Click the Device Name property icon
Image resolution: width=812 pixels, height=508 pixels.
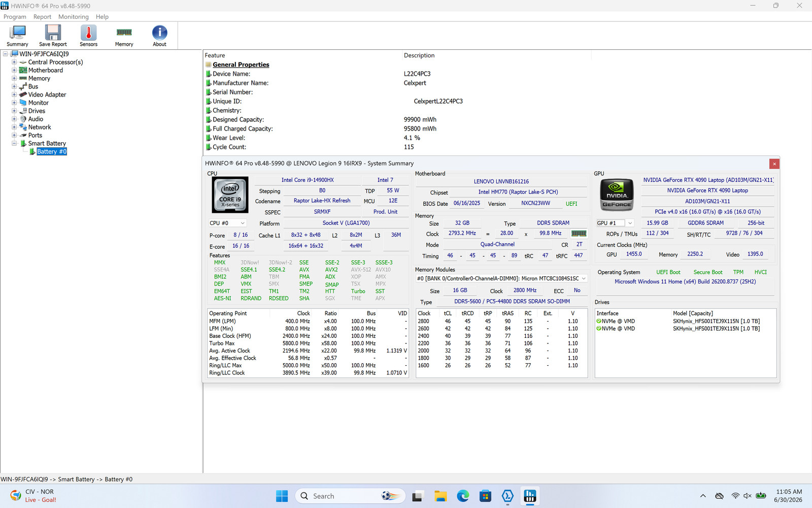[x=209, y=74]
